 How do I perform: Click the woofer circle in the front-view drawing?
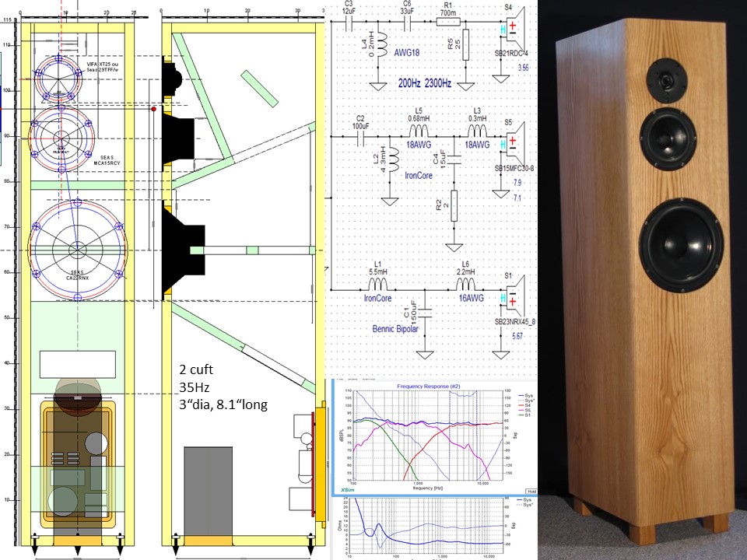coord(78,249)
